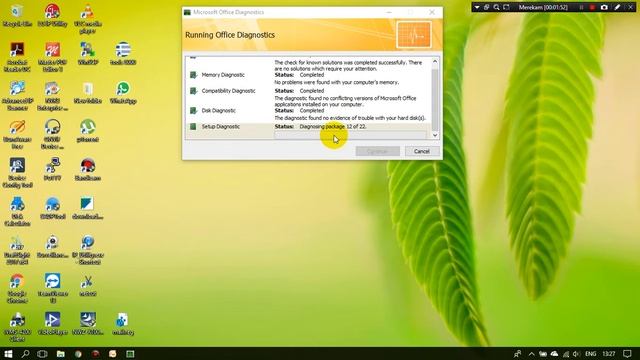Click the Cancel button in Office Diagnostics

[x=422, y=151]
